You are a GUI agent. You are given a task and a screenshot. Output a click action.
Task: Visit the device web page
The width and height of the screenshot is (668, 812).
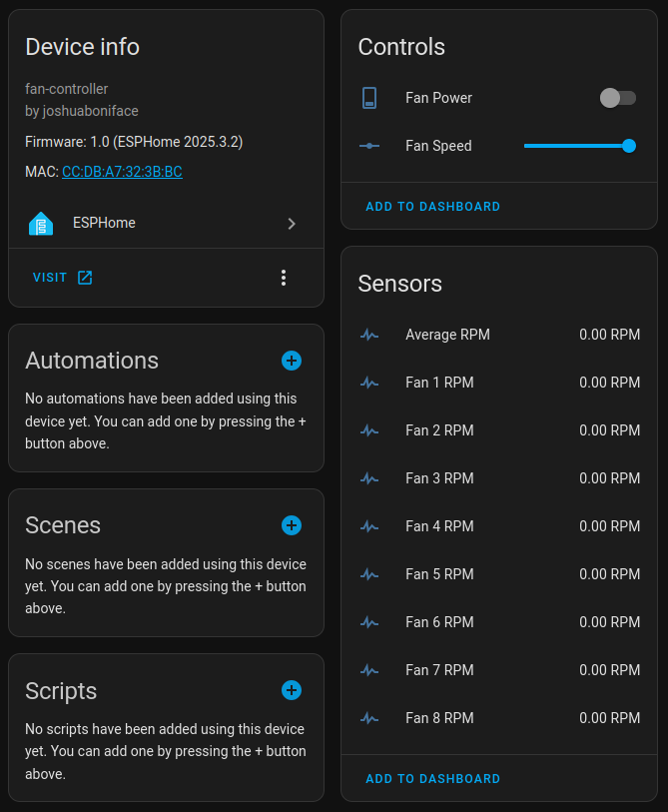click(x=62, y=278)
